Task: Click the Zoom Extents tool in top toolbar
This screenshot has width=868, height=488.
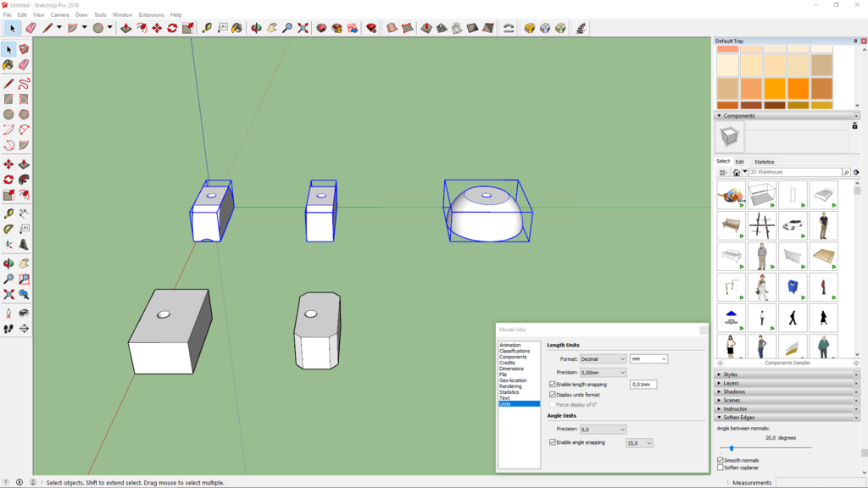Action: point(303,28)
